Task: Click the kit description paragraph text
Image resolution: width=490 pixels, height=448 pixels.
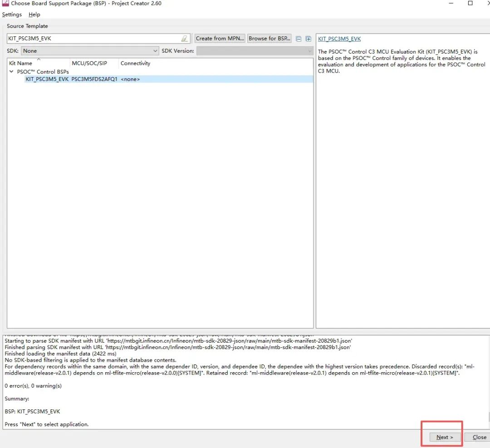Action: [x=402, y=61]
